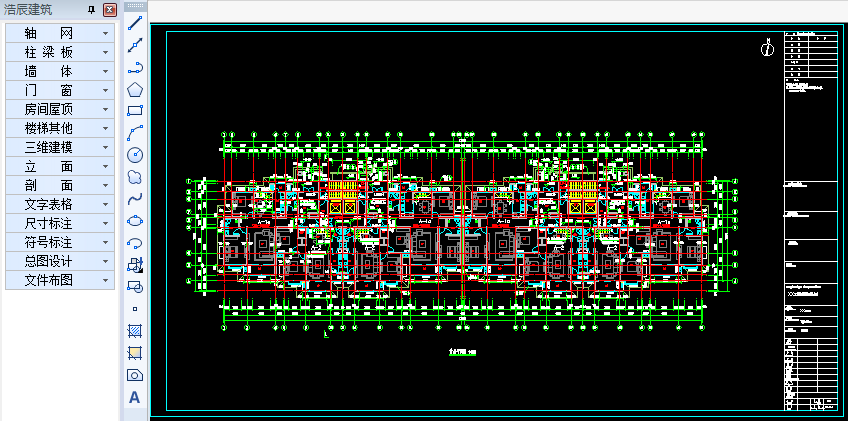848x421 pixels.
Task: Open the 门窗 menu
Action: (60, 90)
